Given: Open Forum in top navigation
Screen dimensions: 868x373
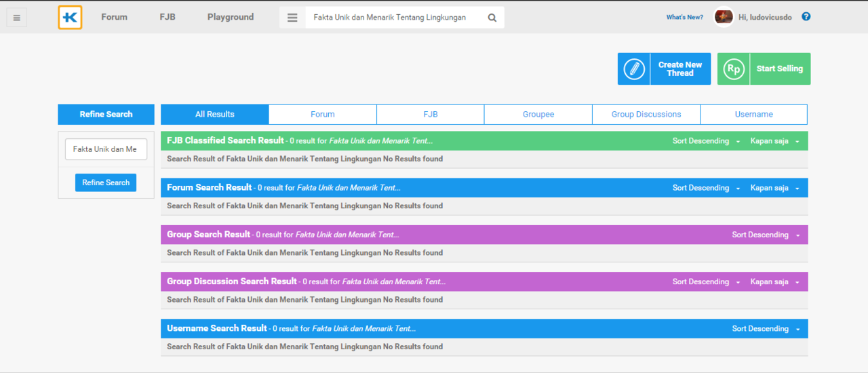Looking at the screenshot, I should 114,17.
